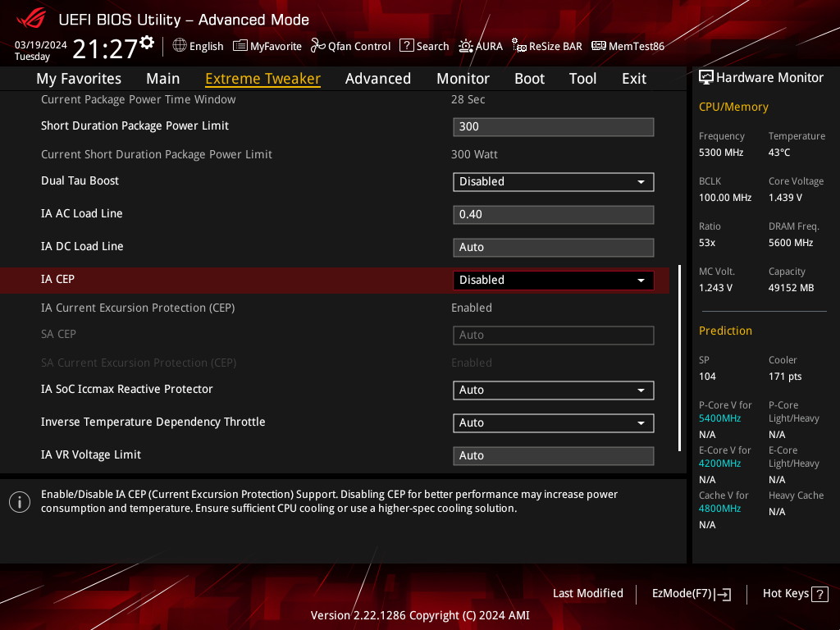
Task: Switch to the Advanced tab
Action: tap(377, 79)
